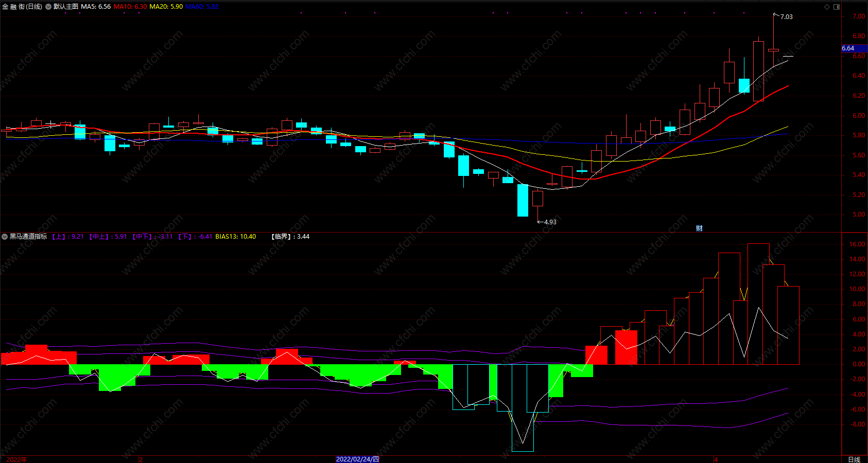This screenshot has height=463, width=868.
Task: Click the 【临界】: 3.44 label
Action: click(290, 237)
